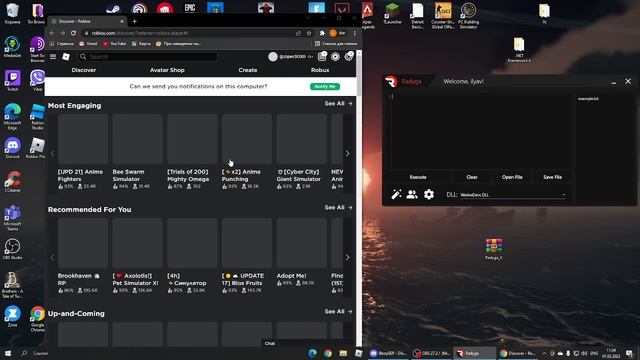Open Counter-Strike Global Offensive shortcut

click(x=443, y=16)
